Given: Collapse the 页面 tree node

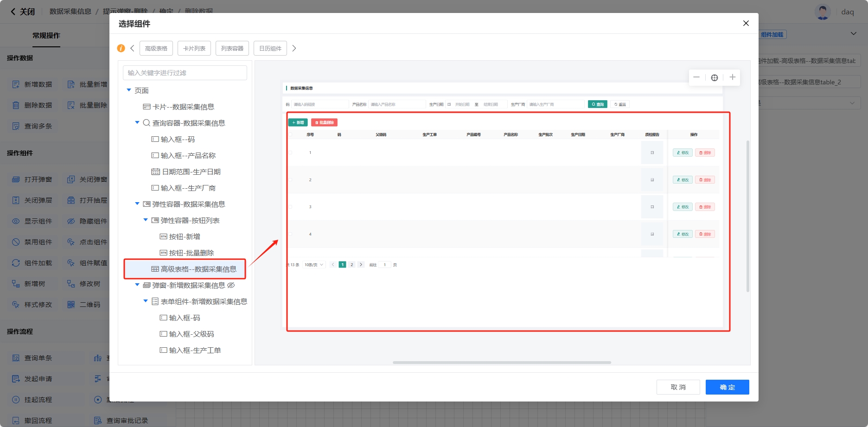Looking at the screenshot, I should [x=129, y=90].
